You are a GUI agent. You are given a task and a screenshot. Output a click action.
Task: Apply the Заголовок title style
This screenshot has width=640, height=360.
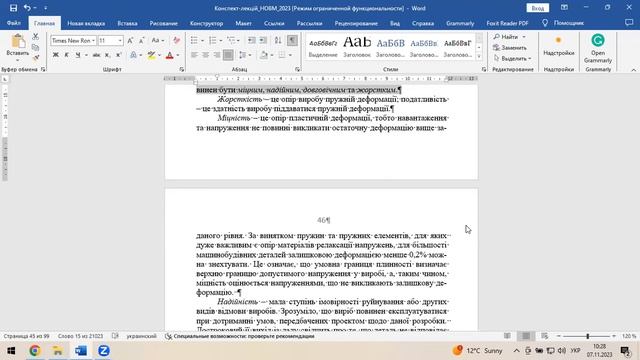pyautogui.click(x=357, y=47)
